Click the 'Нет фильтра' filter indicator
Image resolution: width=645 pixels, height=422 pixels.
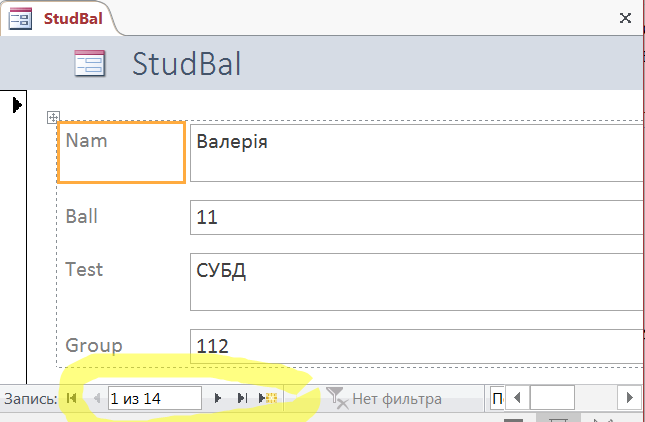pos(385,399)
